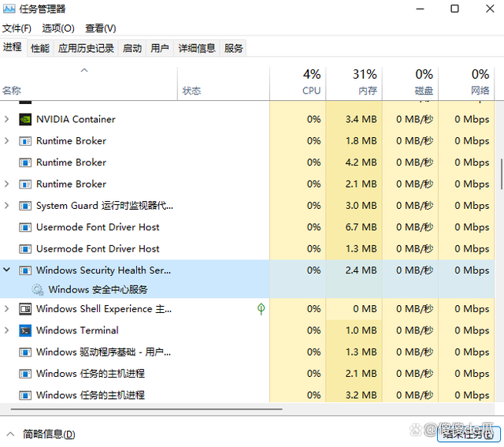Screen dimensions: 504x447
Task: Expand the NVIDIA Container process group
Action: [6, 119]
